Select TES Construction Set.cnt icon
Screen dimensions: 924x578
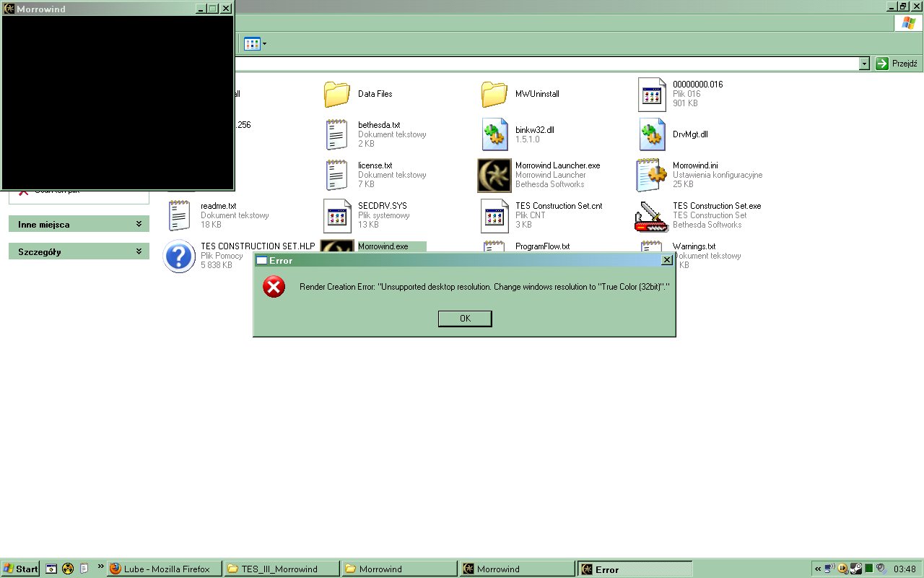click(494, 215)
